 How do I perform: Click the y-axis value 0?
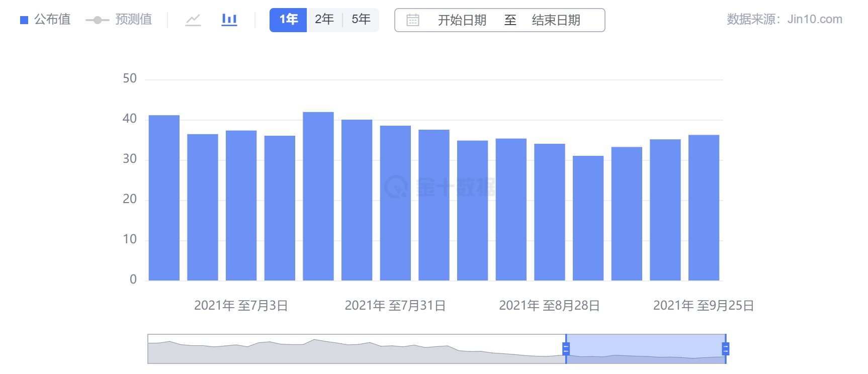[x=133, y=279]
